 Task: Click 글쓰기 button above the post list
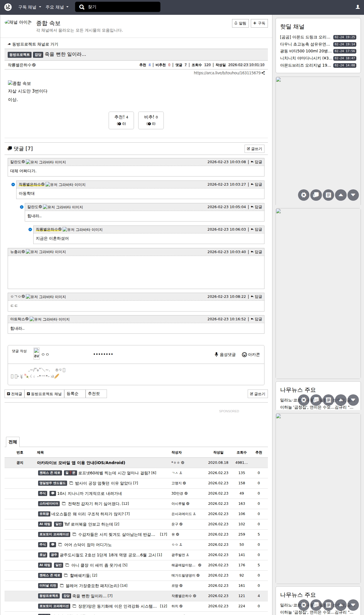tap(258, 394)
